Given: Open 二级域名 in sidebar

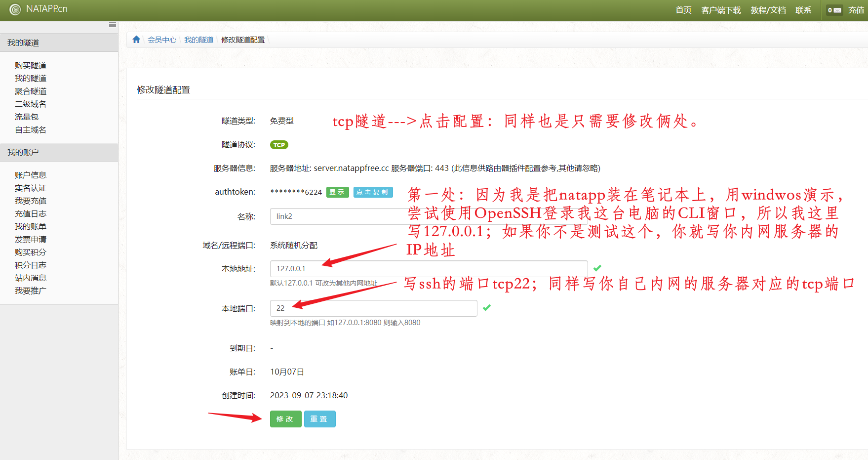Looking at the screenshot, I should click(31, 104).
